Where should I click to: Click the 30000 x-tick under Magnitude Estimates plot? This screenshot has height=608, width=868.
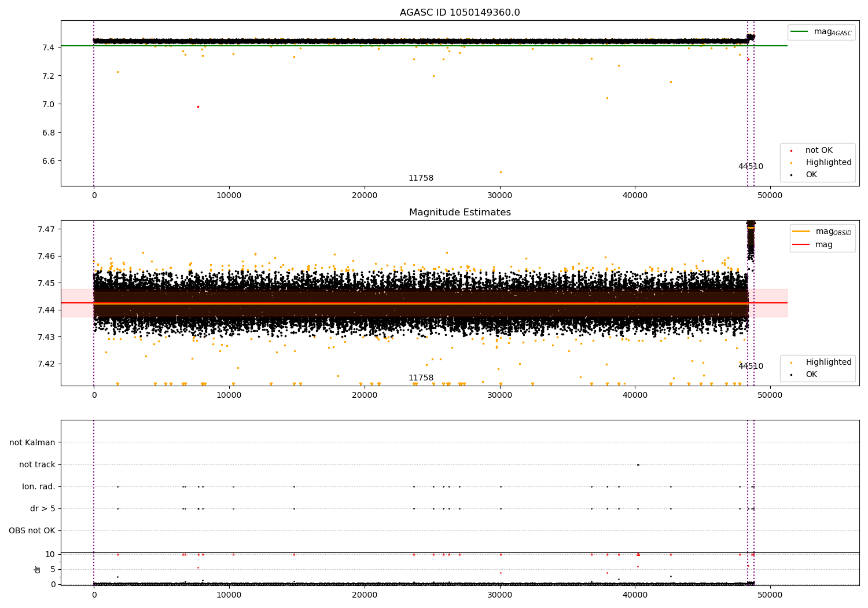500,395
